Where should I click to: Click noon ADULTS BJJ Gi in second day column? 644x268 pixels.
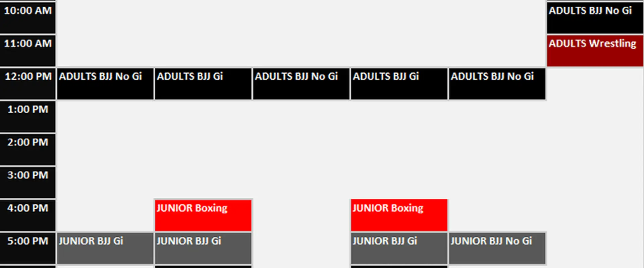click(x=203, y=83)
